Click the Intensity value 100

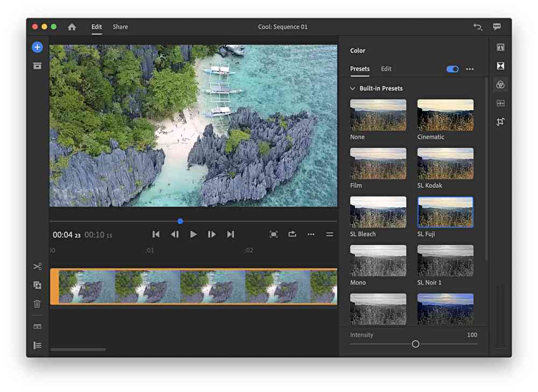472,334
